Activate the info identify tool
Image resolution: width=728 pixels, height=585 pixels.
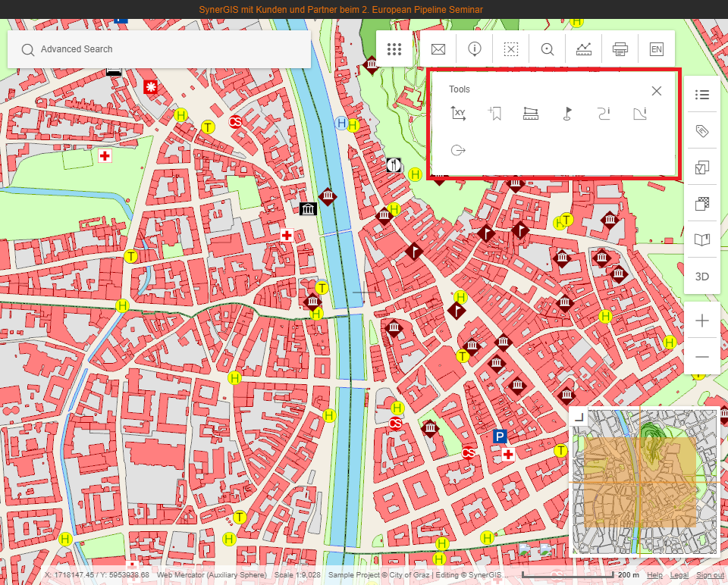coord(475,49)
